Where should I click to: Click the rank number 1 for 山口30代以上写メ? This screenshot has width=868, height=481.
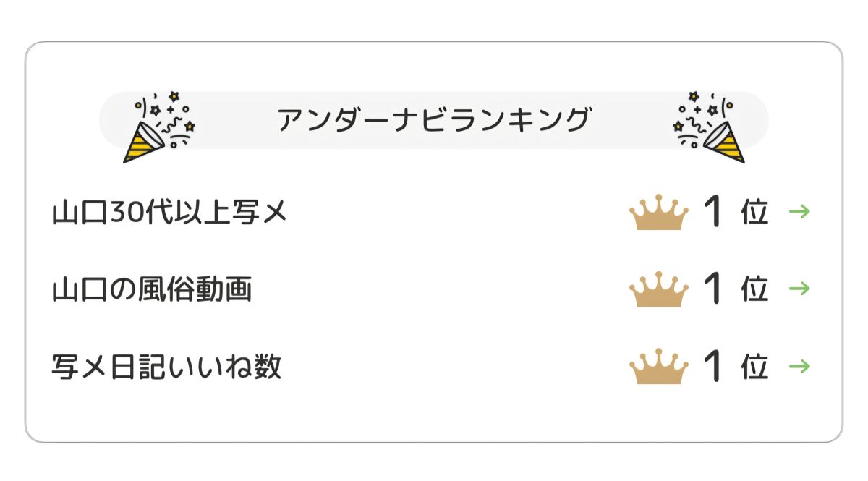click(714, 213)
